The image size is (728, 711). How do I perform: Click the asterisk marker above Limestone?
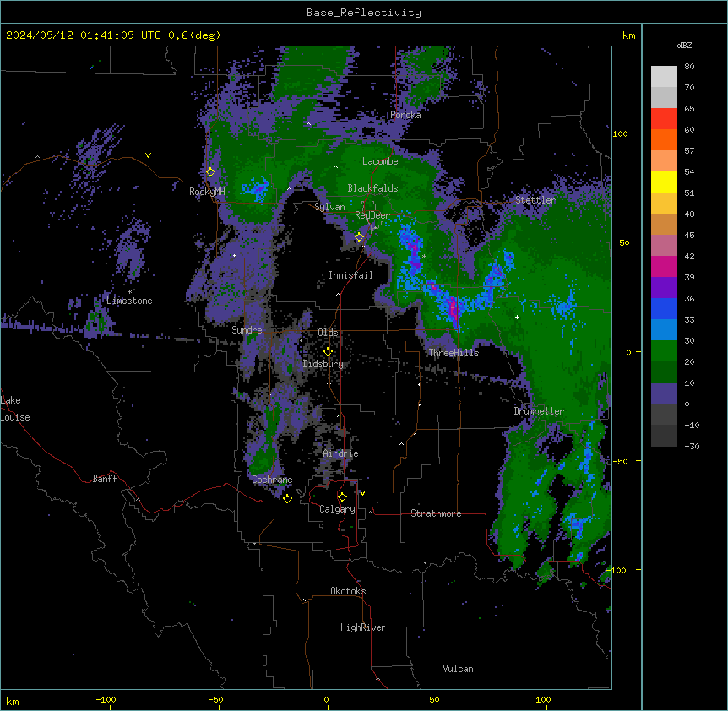[x=129, y=292]
